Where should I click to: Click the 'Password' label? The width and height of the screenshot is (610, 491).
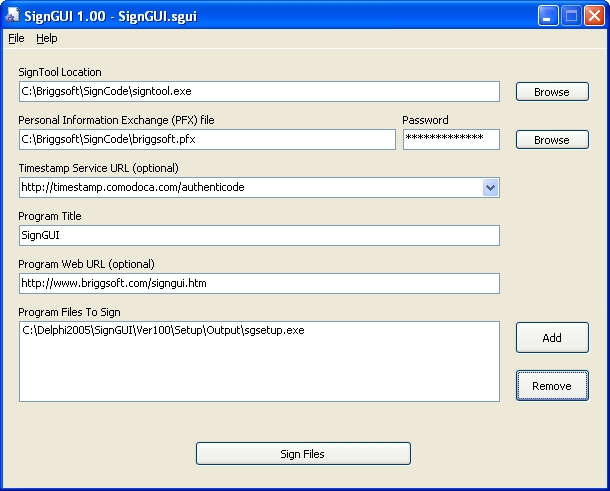pyautogui.click(x=425, y=120)
